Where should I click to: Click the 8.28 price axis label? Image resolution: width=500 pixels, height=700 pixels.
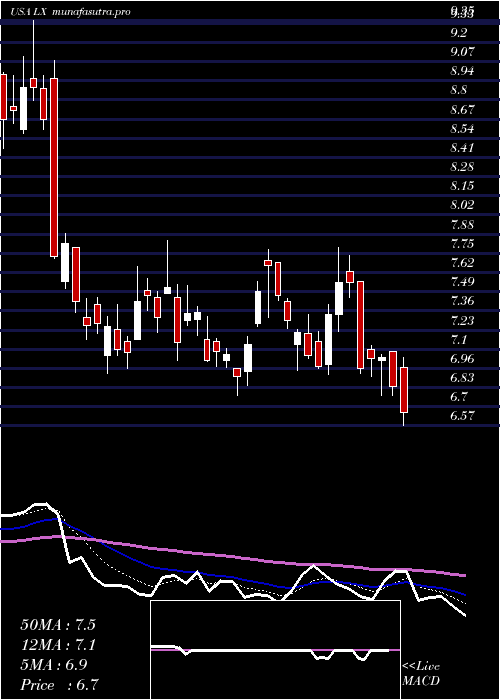pyautogui.click(x=462, y=167)
